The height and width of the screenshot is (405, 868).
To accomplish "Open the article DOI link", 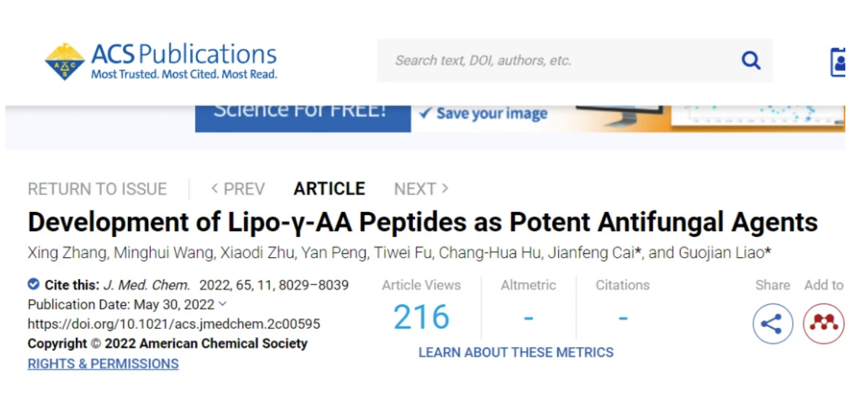I will point(174,324).
